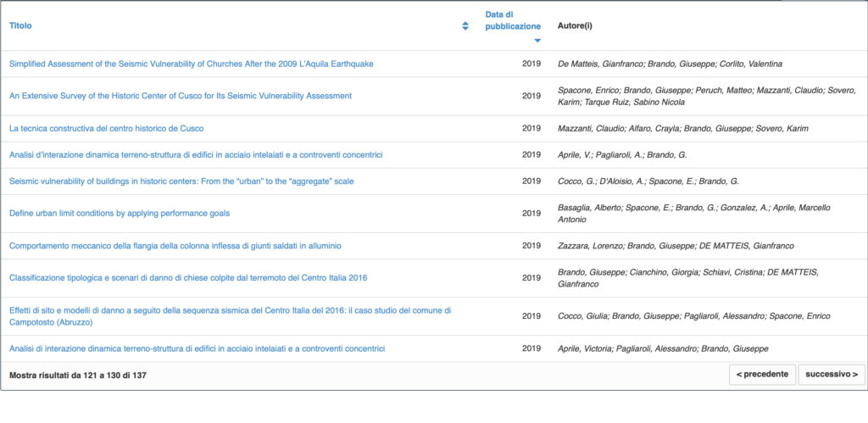The height and width of the screenshot is (423, 868).
Task: Select authors Cocco, Giulia; Brando, Giuseppe
Action: click(693, 316)
